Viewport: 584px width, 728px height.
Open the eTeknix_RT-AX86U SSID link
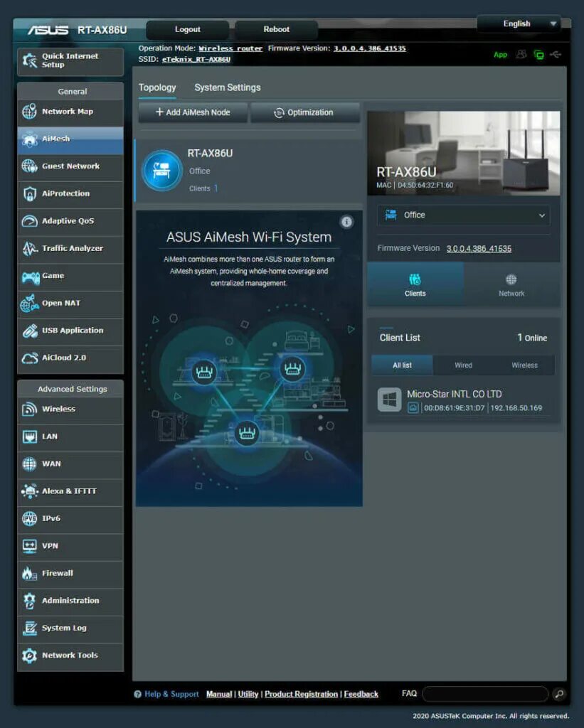(x=196, y=60)
